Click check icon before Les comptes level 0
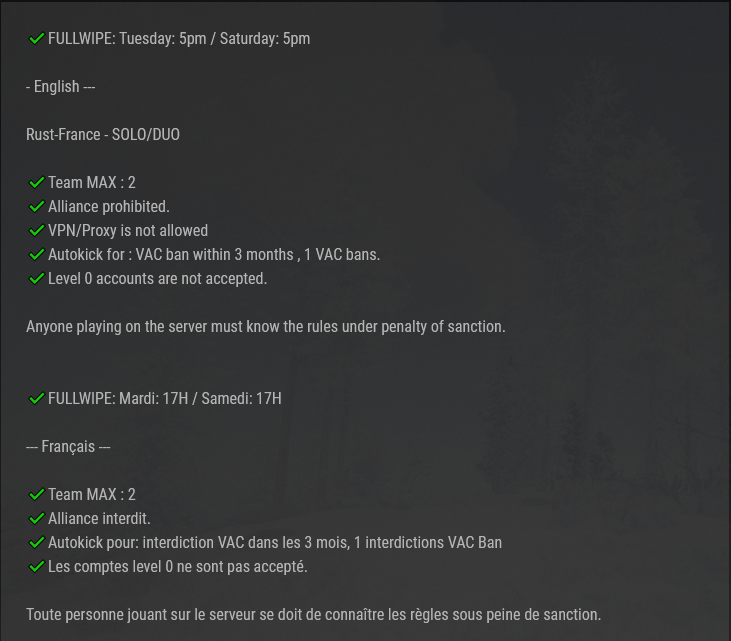 (x=36, y=566)
